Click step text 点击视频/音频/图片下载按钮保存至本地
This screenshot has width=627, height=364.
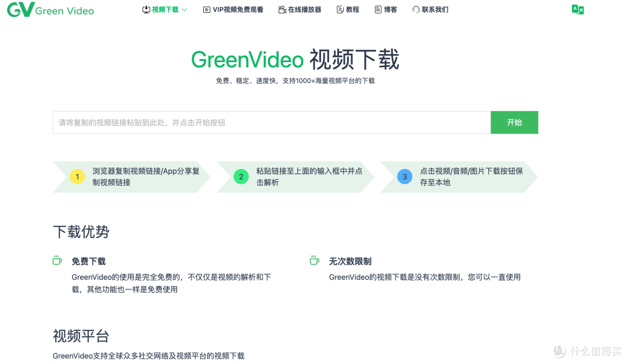pos(471,177)
